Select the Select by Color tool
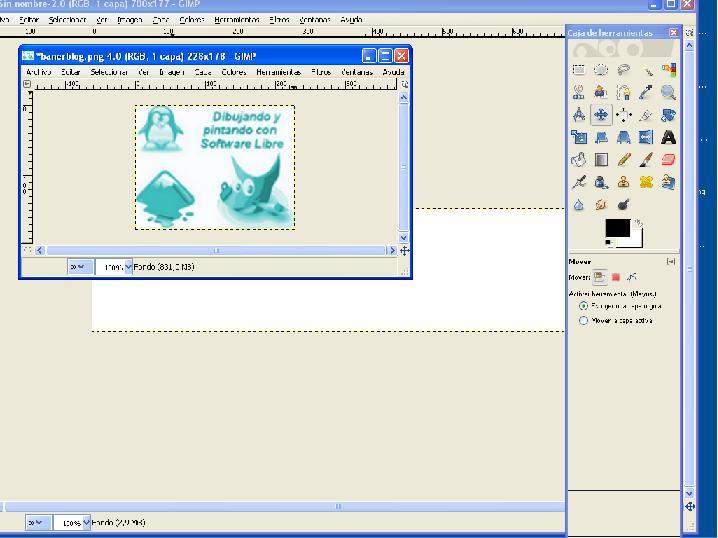The image size is (718, 538). pyautogui.click(x=669, y=70)
